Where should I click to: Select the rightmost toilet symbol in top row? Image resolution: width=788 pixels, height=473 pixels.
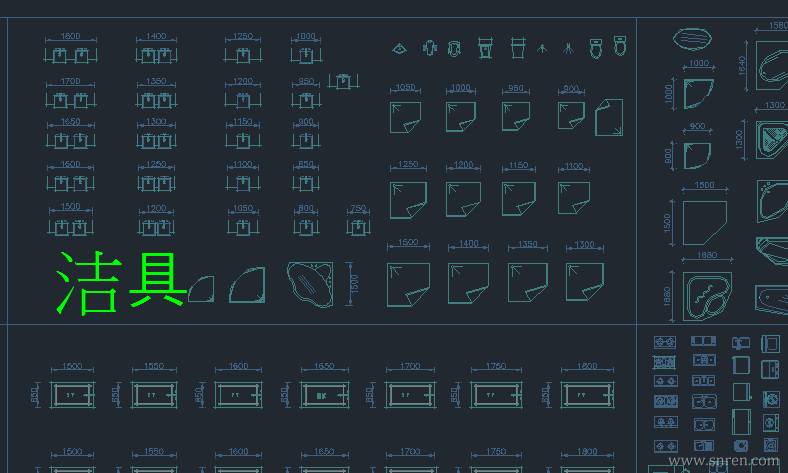[x=620, y=46]
